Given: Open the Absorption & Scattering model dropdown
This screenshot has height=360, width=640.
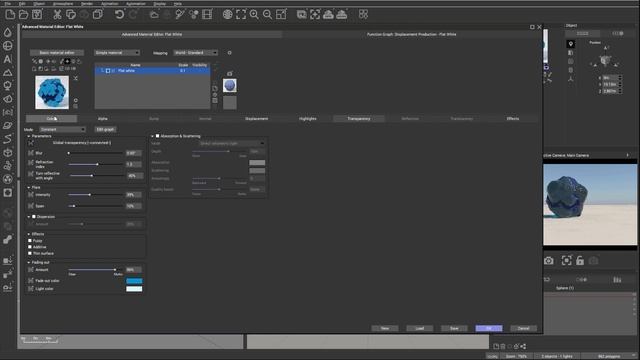Looking at the screenshot, I should tap(232, 143).
